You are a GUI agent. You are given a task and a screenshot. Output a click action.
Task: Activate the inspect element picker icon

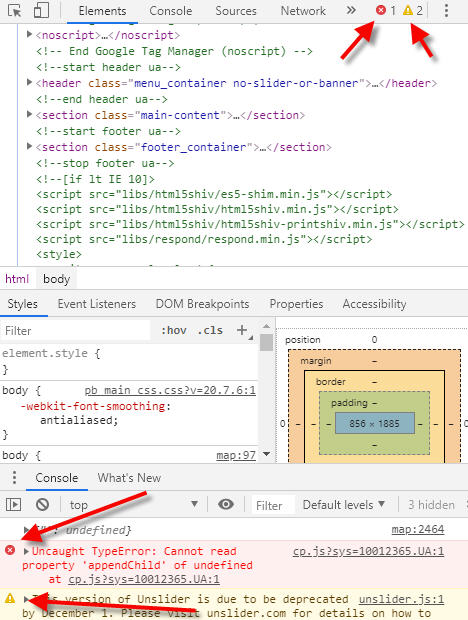pyautogui.click(x=15, y=11)
